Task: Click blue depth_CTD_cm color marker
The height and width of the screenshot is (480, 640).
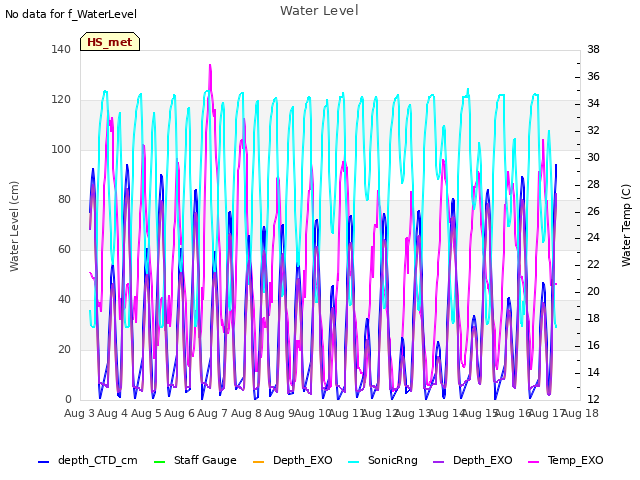Action: pyautogui.click(x=43, y=462)
